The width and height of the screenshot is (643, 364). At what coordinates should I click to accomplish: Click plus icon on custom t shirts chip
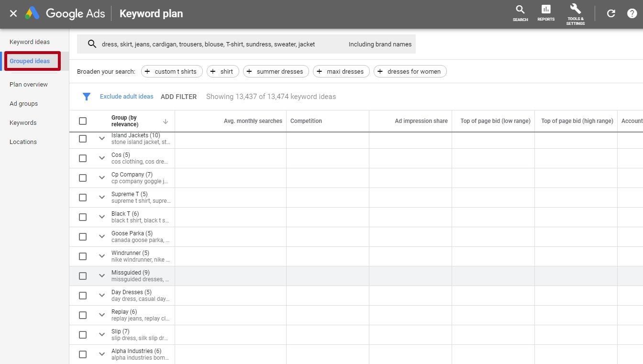147,71
